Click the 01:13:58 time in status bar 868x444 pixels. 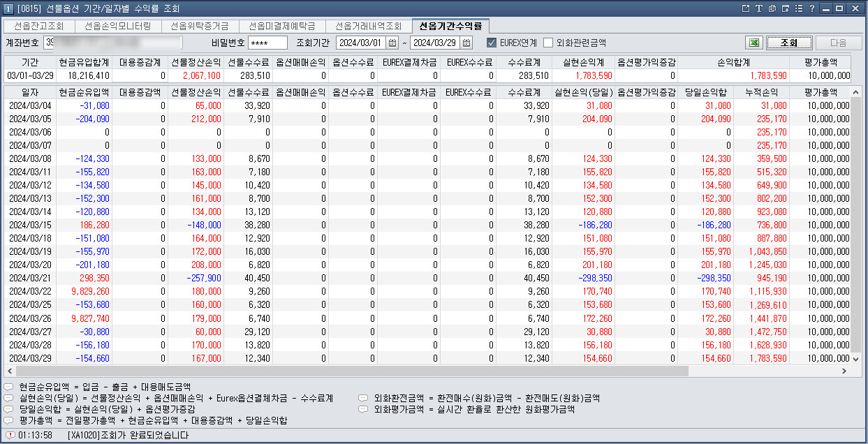coord(35,436)
